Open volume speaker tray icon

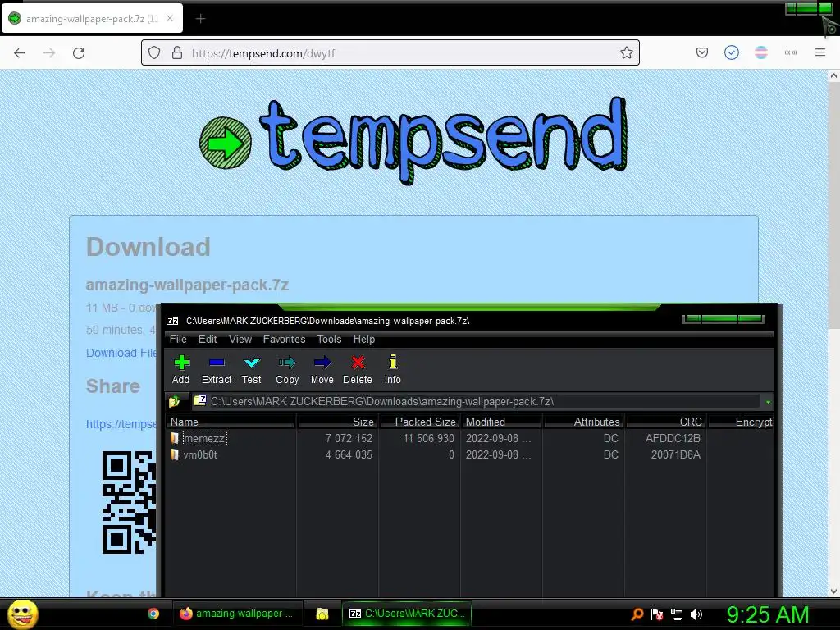696,614
